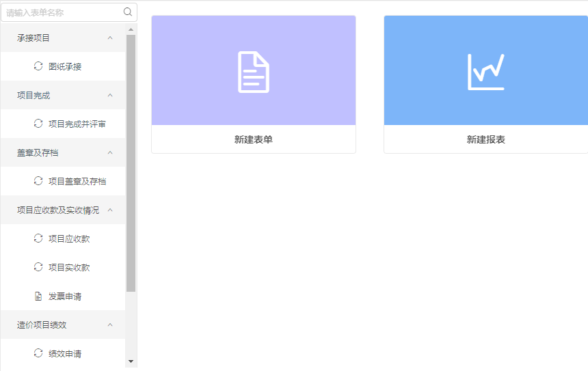Click the search magnifier icon
The width and height of the screenshot is (588, 371).
pos(127,12)
